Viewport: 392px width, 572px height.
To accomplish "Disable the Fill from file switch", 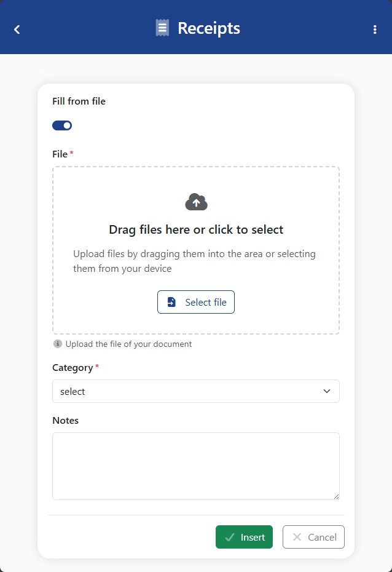I will [x=62, y=125].
